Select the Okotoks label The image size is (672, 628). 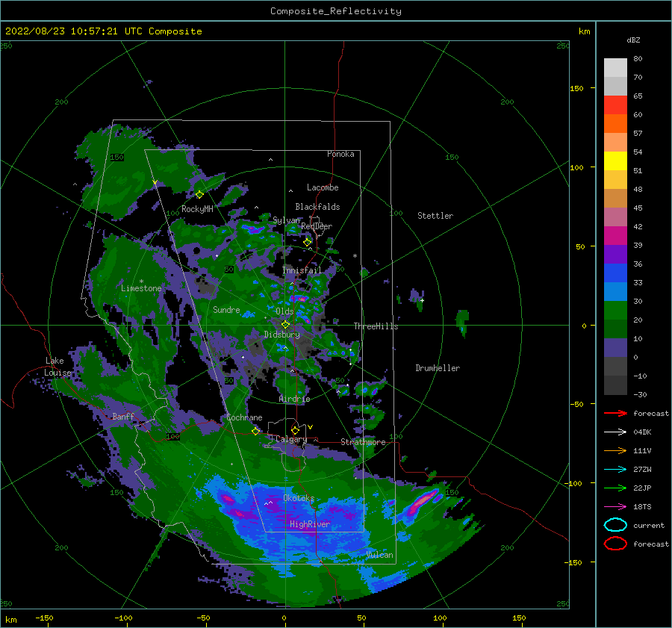click(x=299, y=498)
